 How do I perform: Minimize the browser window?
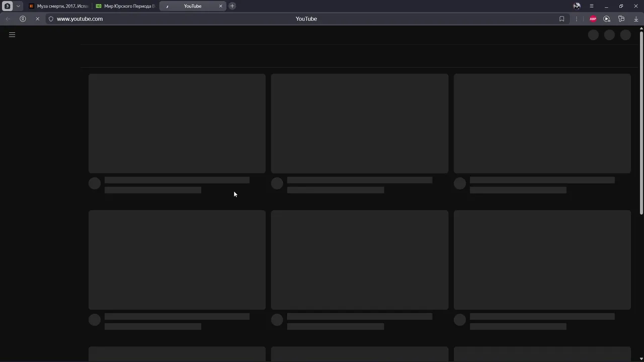coord(606,6)
